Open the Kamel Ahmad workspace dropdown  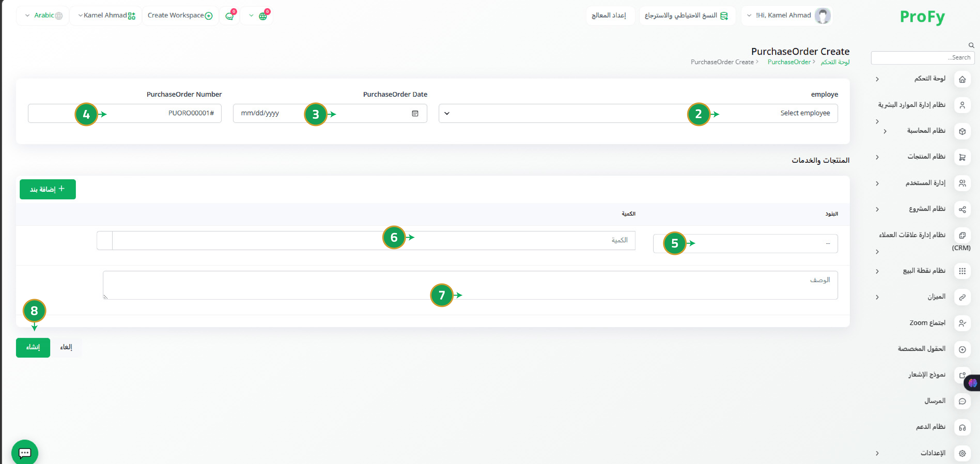tap(106, 16)
